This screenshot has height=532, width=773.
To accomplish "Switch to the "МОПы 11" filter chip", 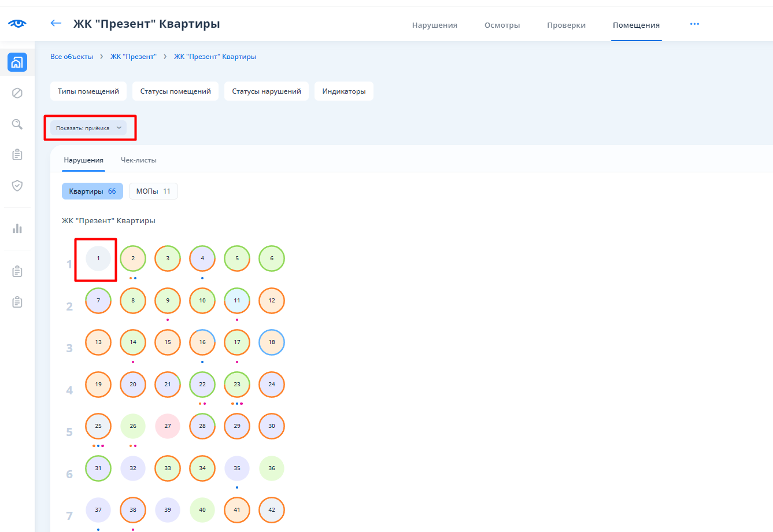I will [153, 191].
